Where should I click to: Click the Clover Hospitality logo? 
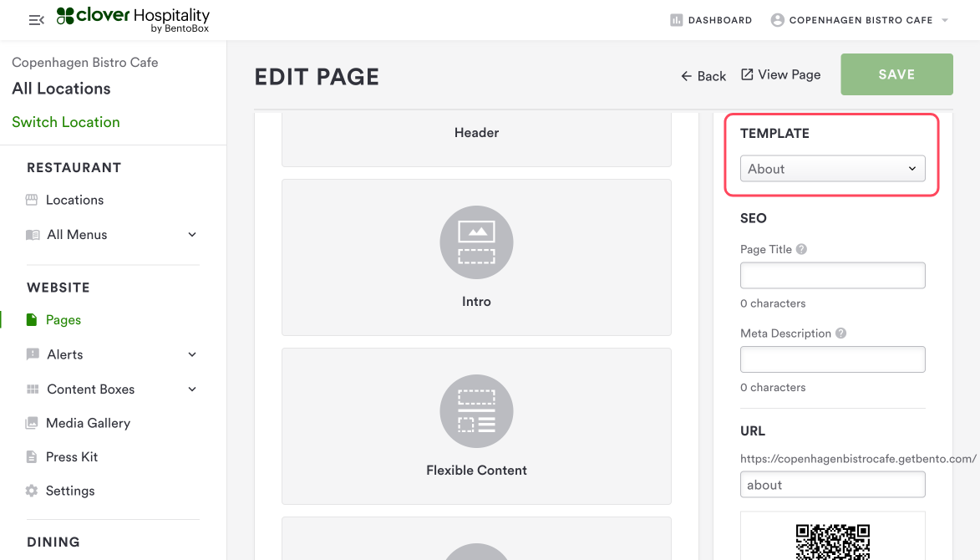coord(133,19)
